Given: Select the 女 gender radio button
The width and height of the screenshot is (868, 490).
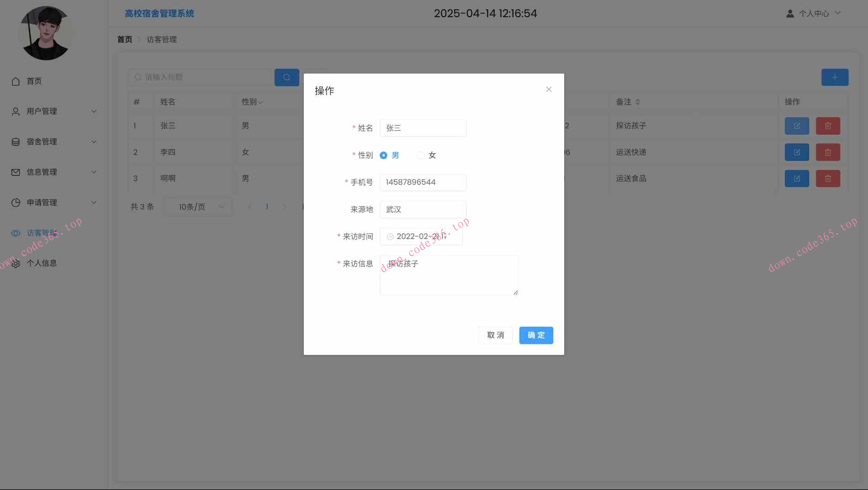Looking at the screenshot, I should coord(420,155).
